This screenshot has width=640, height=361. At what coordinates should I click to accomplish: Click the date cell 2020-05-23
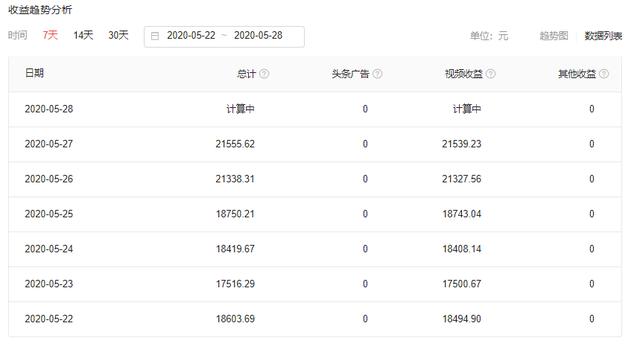(x=49, y=284)
